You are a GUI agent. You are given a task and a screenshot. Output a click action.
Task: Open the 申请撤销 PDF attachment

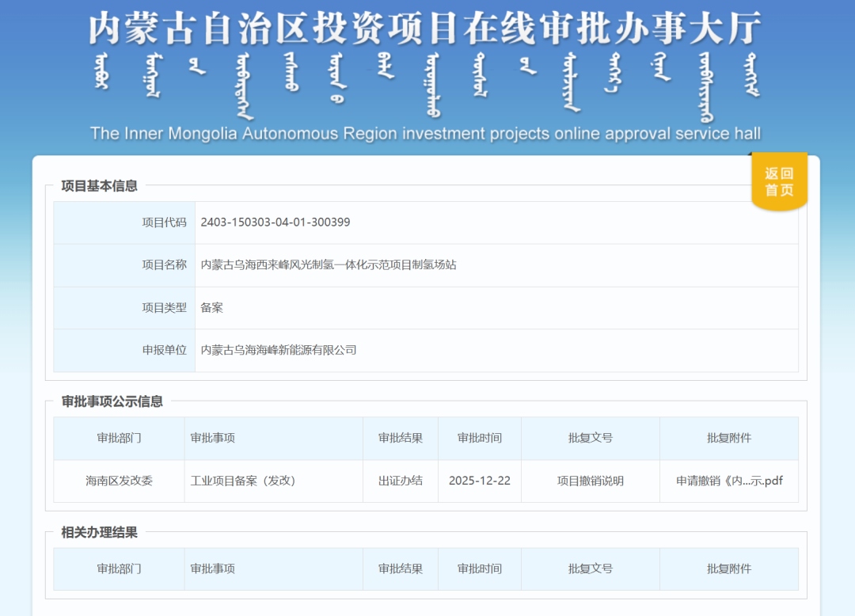pos(729,481)
